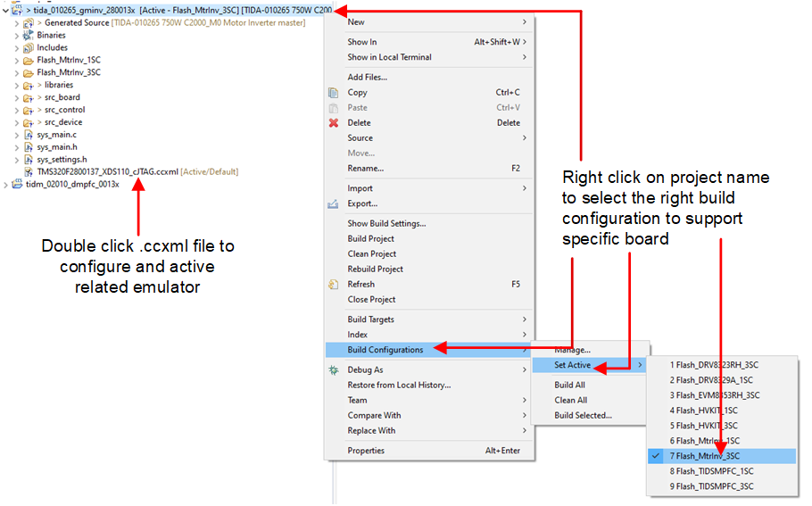Click the Refresh icon in menu
The image size is (812, 506).
coord(334,285)
